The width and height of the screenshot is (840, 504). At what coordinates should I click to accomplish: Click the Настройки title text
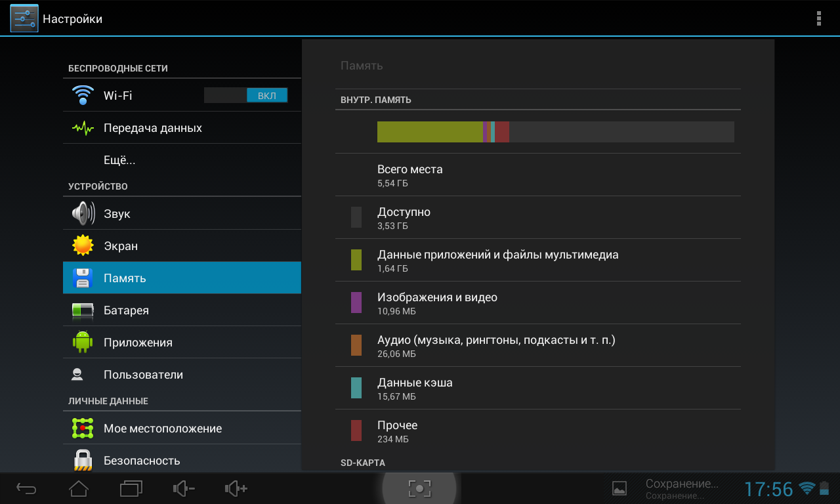(x=72, y=19)
